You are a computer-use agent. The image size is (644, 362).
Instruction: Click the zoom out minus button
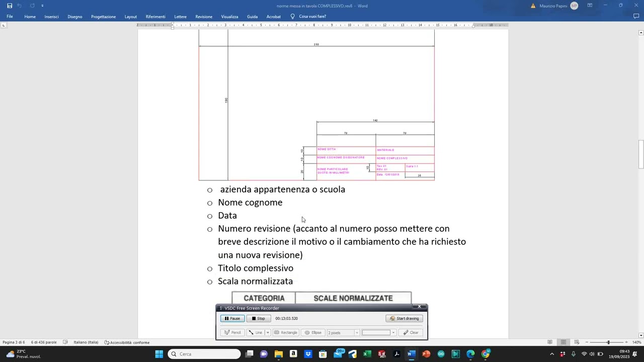click(x=587, y=342)
